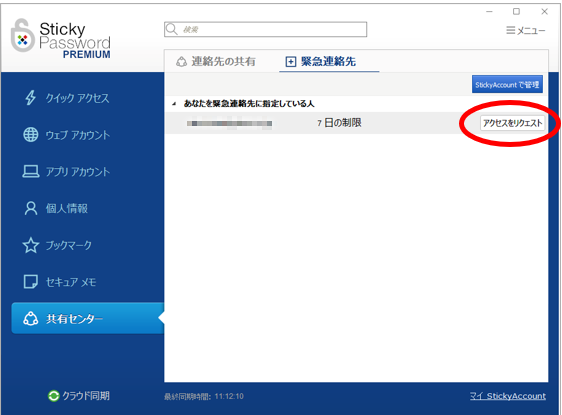Minimize the Sticky Password window
This screenshot has width=562, height=415.
pos(489,12)
